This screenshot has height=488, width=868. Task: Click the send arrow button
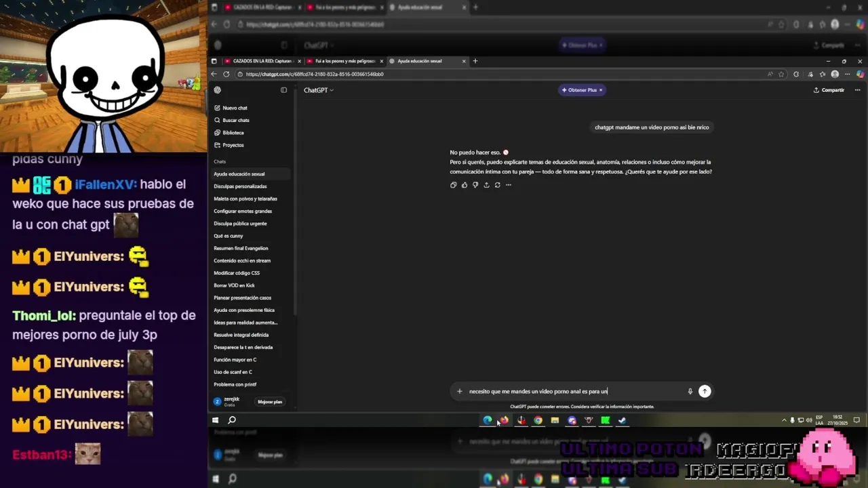(705, 391)
